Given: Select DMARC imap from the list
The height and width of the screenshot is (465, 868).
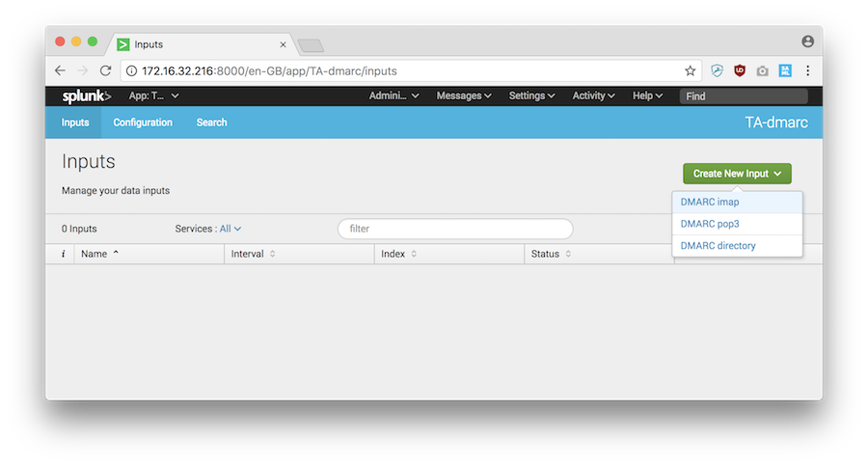Looking at the screenshot, I should click(710, 202).
